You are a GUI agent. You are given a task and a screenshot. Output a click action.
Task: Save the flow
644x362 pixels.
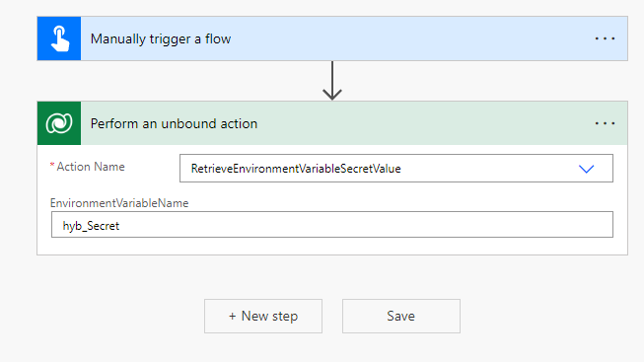401,316
